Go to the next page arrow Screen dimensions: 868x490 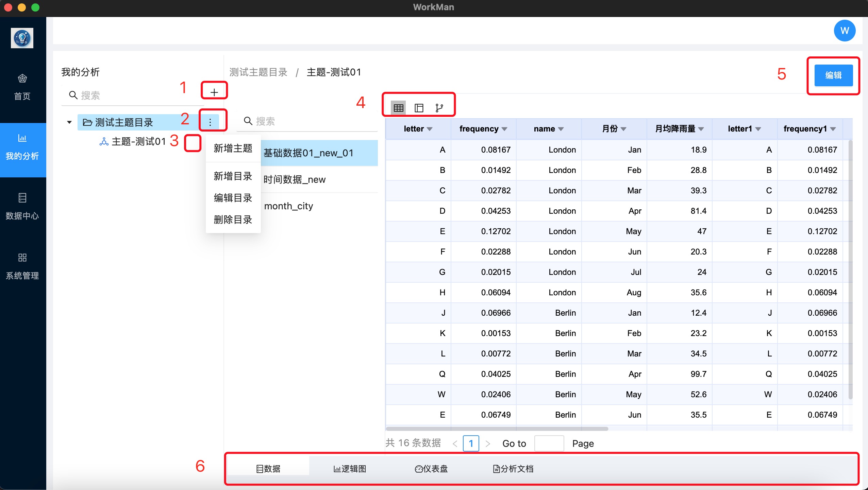pos(488,443)
